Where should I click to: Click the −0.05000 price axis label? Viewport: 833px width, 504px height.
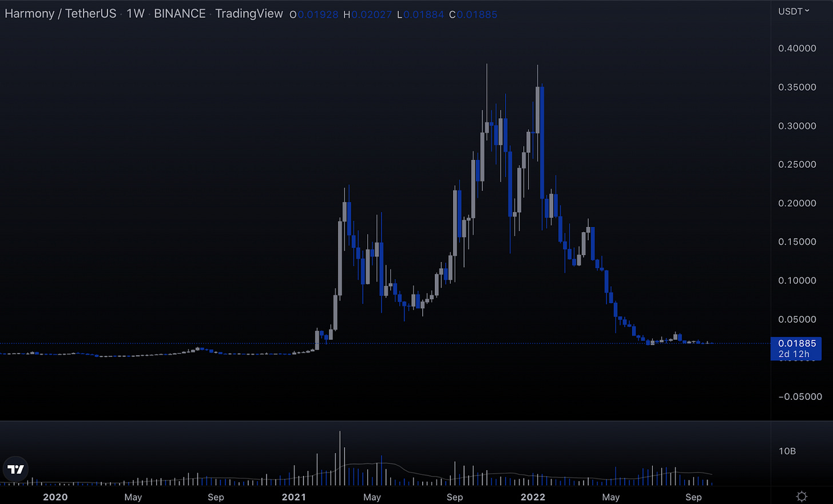point(800,396)
